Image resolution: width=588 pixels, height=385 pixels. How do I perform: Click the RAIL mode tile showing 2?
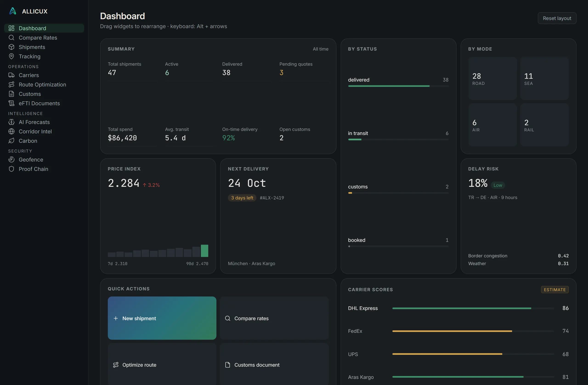point(544,125)
